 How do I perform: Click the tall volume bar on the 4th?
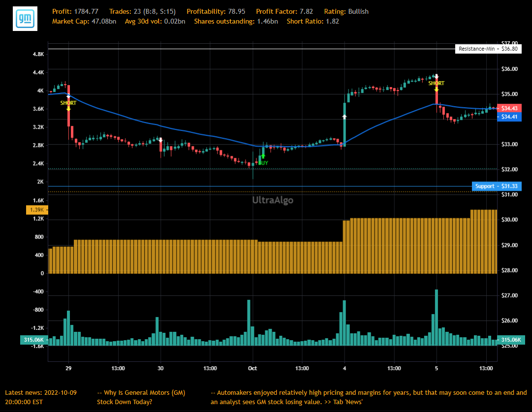344,323
